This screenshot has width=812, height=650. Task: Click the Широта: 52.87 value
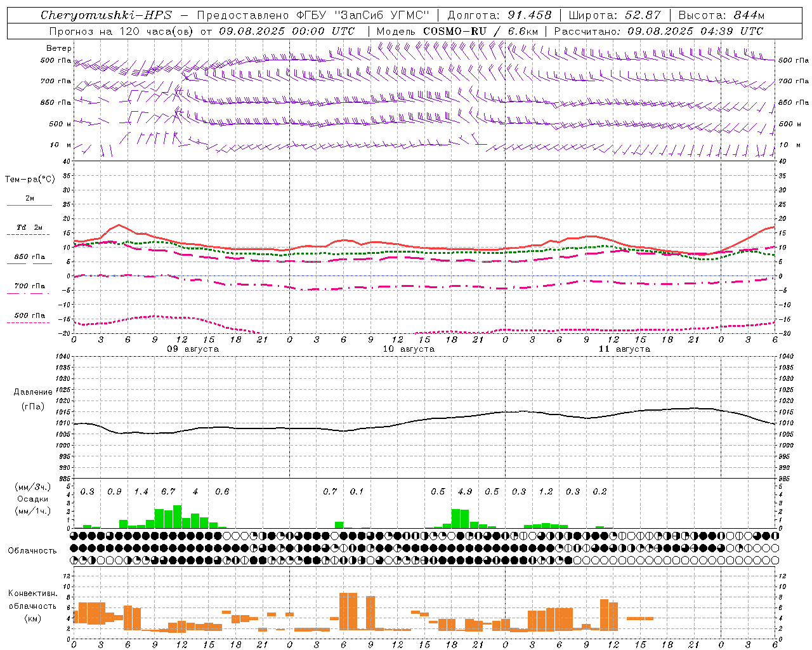point(615,15)
